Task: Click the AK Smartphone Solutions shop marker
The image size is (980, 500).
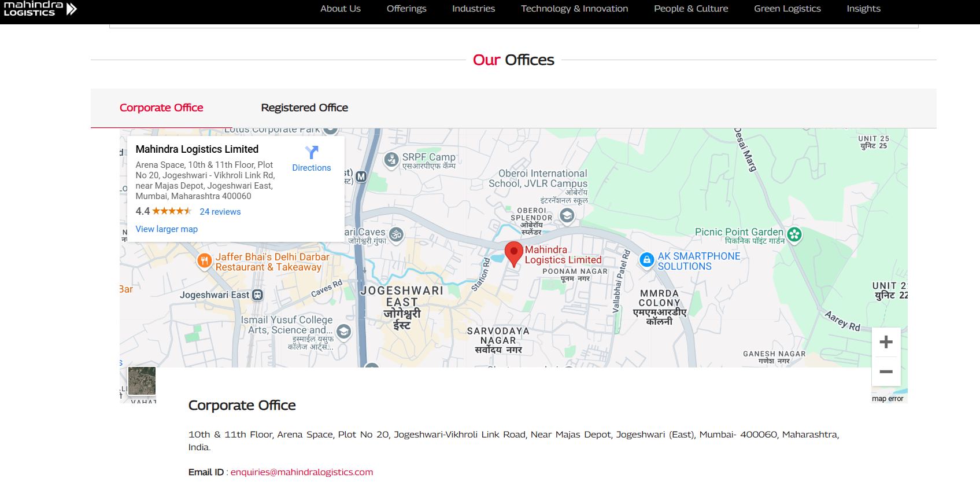Action: click(647, 260)
